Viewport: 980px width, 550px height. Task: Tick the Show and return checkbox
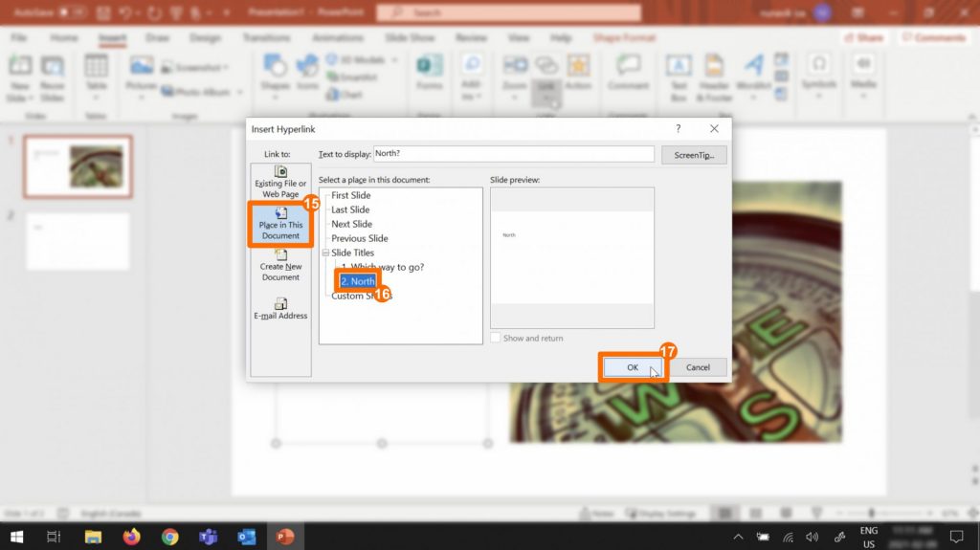[x=496, y=338]
